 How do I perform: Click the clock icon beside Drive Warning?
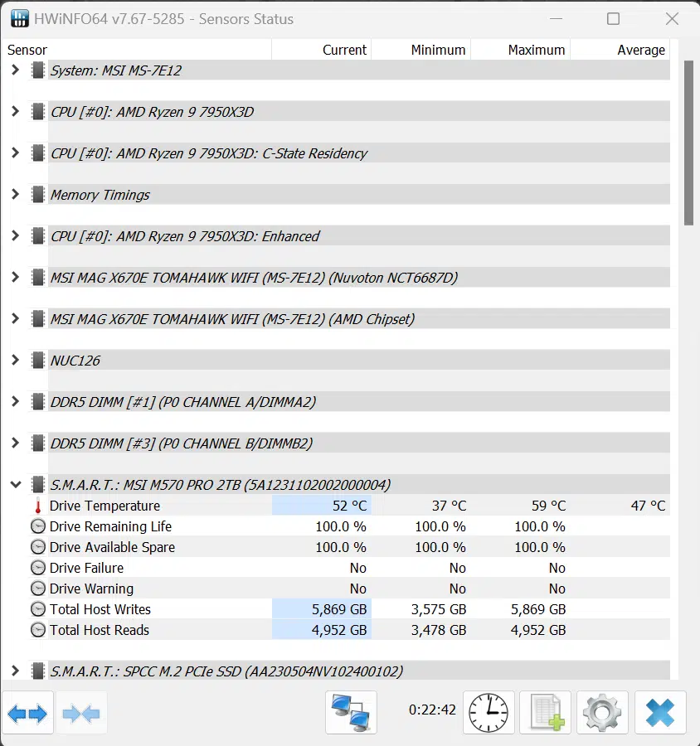pos(38,589)
